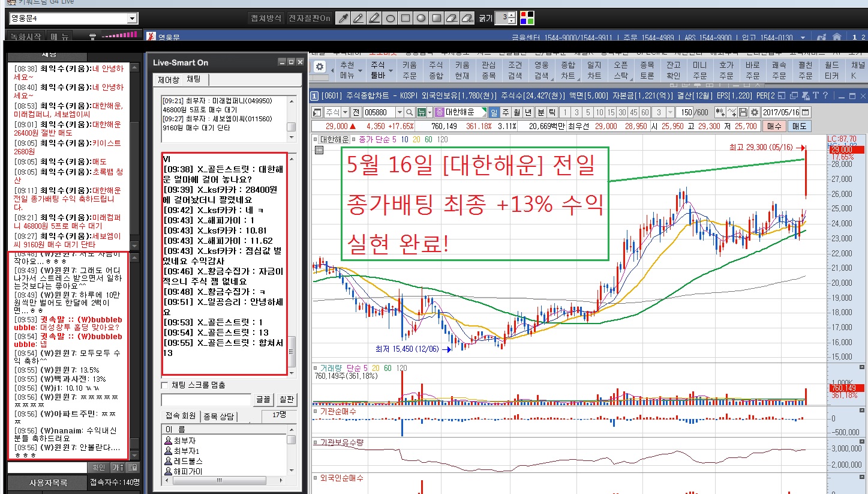This screenshot has height=494, width=868.
Task: Select the 월 monthly chart period
Action: [x=516, y=112]
